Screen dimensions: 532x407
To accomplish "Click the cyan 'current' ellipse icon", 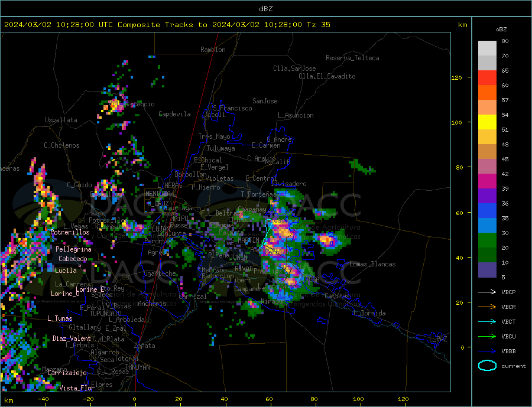I will [487, 366].
